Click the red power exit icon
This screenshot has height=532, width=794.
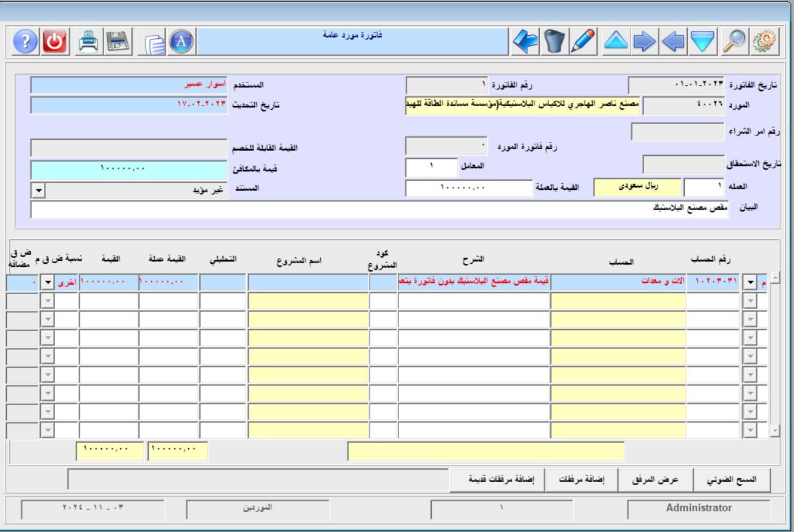click(56, 42)
